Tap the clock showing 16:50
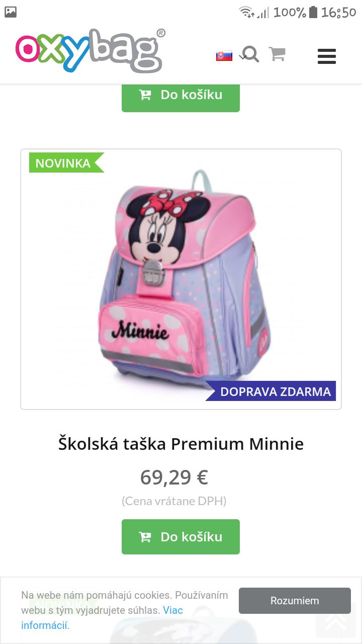This screenshot has width=362, height=644. point(338,13)
